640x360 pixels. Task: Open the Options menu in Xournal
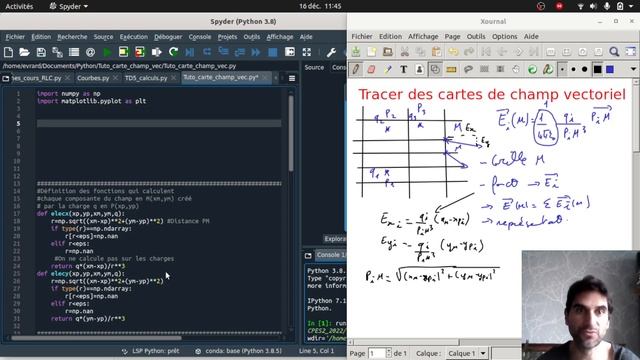[504, 36]
